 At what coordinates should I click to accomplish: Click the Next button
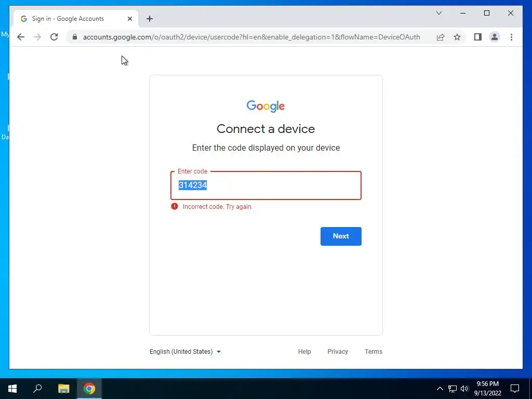[x=341, y=236]
